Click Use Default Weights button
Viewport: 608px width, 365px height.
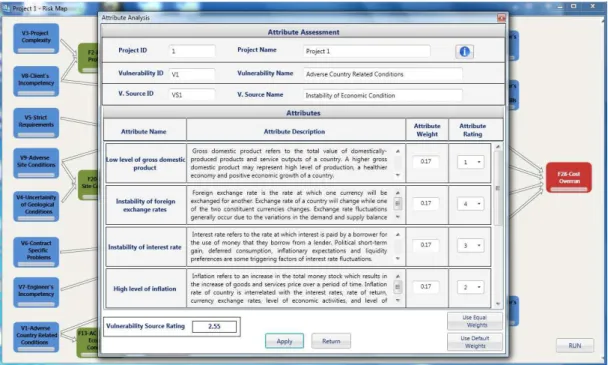click(475, 342)
